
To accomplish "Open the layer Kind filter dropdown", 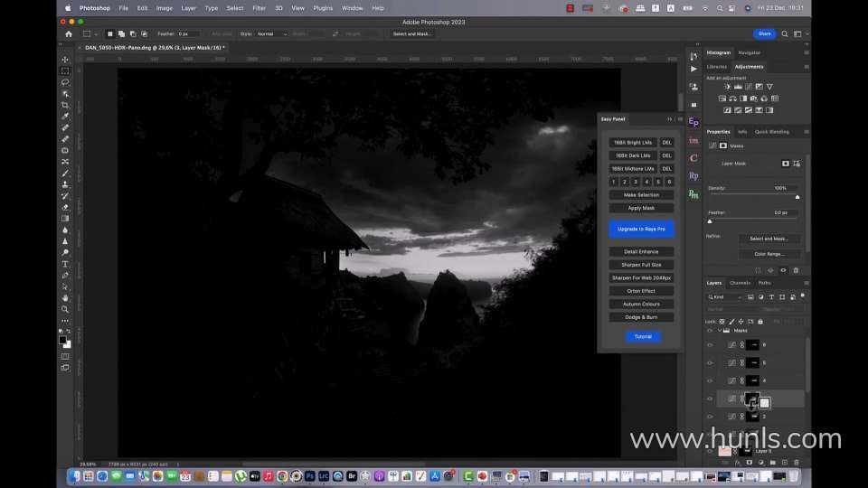I will point(726,296).
